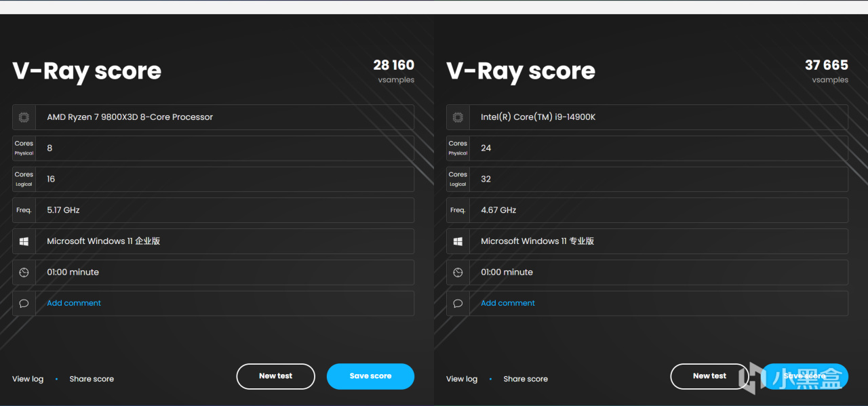Click the Cores Logical label beside value 32
This screenshot has width=868, height=406.
458,179
